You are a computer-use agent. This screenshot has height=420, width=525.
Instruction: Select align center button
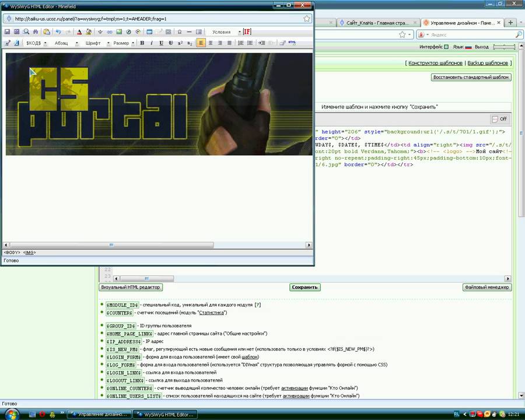click(x=210, y=43)
